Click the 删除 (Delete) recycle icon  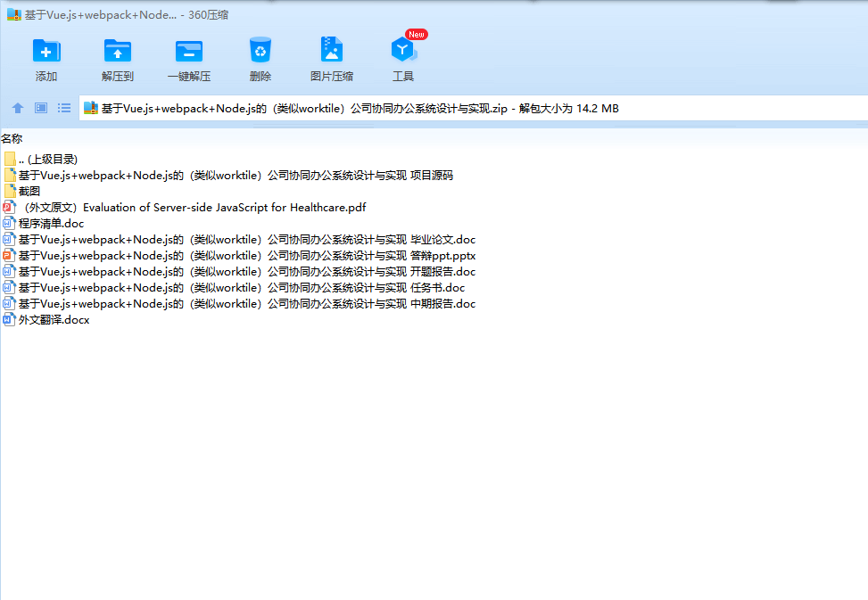click(260, 50)
